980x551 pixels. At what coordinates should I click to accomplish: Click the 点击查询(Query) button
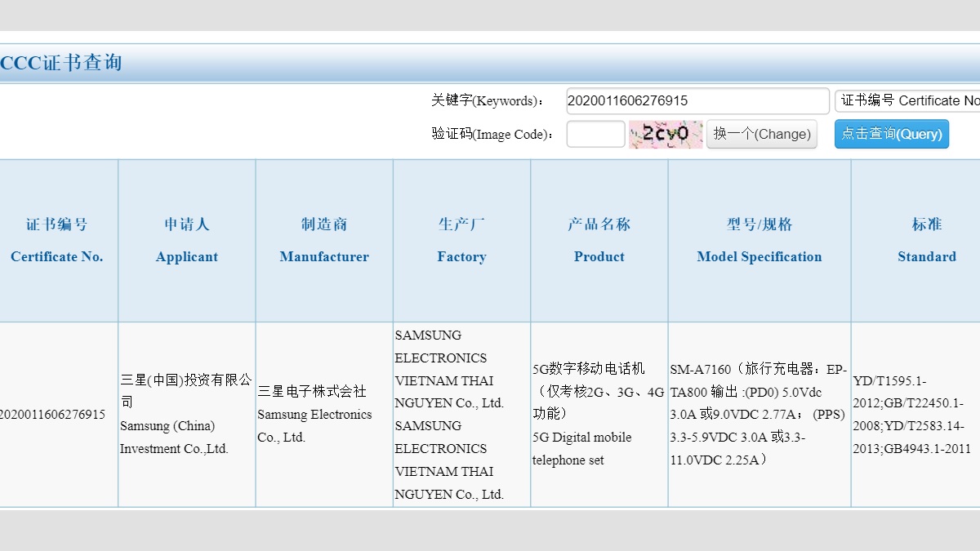tap(892, 134)
